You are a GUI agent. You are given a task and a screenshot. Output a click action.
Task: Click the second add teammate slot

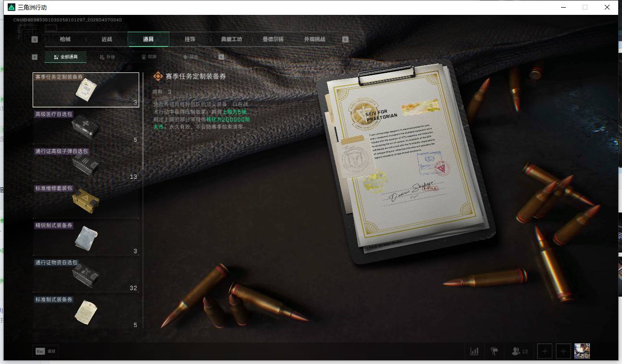coord(563,351)
